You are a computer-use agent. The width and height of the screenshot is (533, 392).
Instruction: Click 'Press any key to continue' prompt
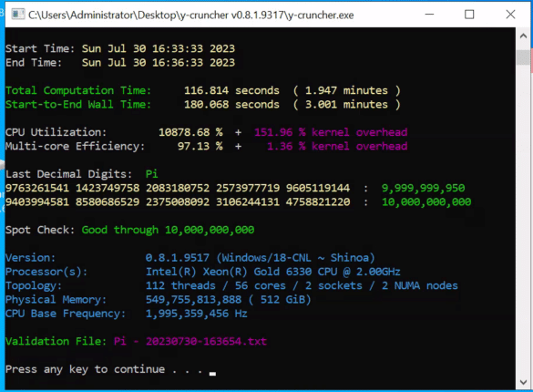coord(86,369)
